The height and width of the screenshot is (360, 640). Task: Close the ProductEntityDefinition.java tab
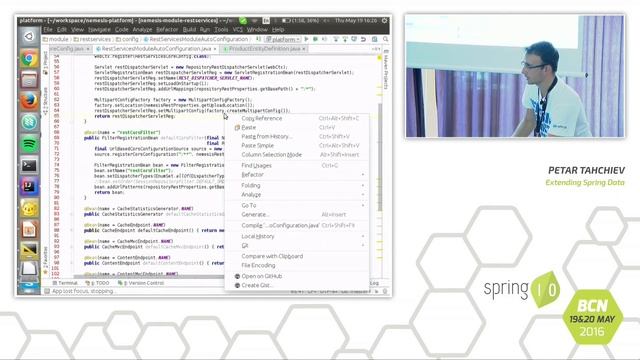click(304, 49)
